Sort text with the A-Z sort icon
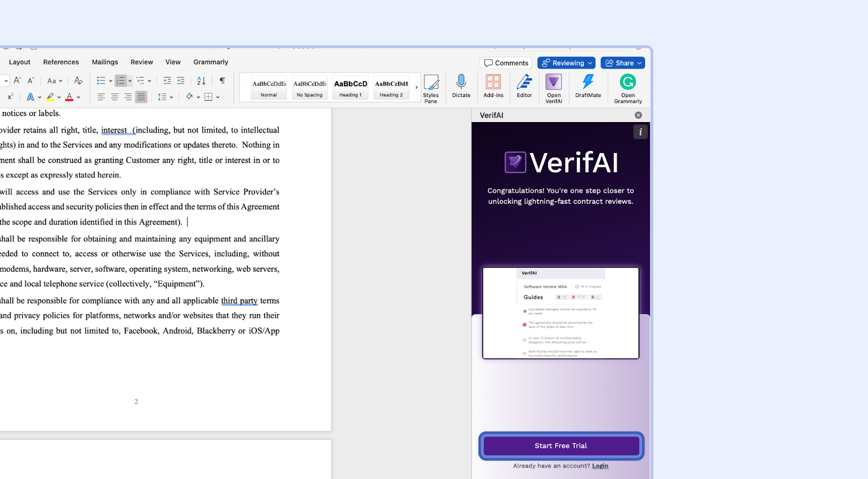The height and width of the screenshot is (479, 868). 201,81
